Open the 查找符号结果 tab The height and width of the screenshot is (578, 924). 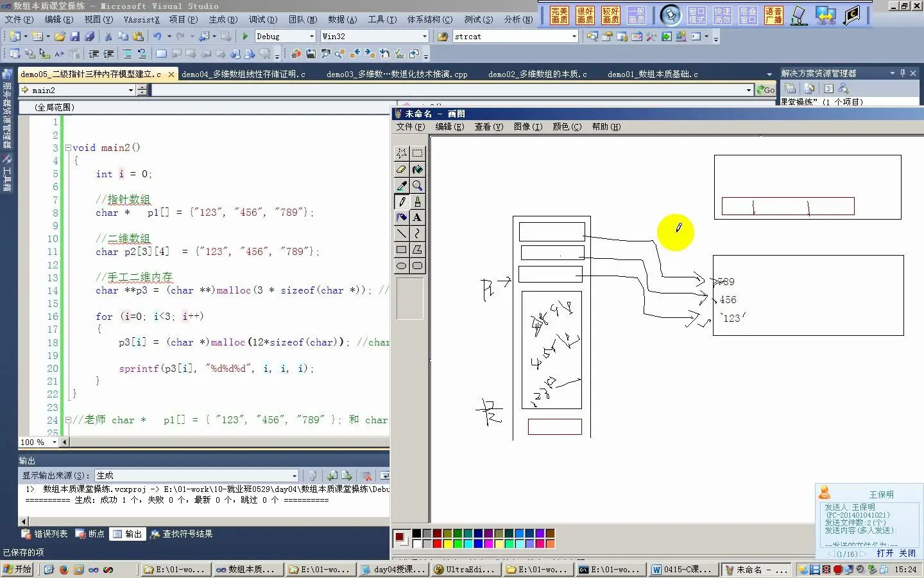[x=182, y=534]
